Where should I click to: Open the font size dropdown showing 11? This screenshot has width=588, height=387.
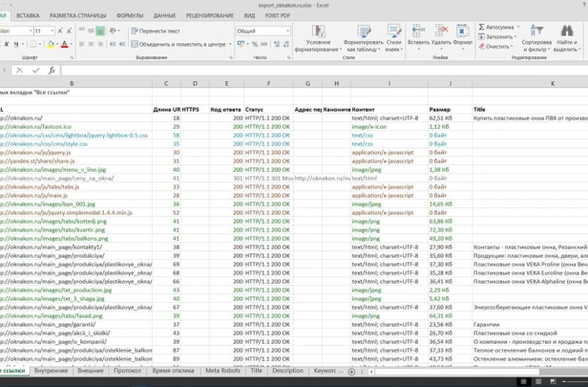click(x=52, y=31)
